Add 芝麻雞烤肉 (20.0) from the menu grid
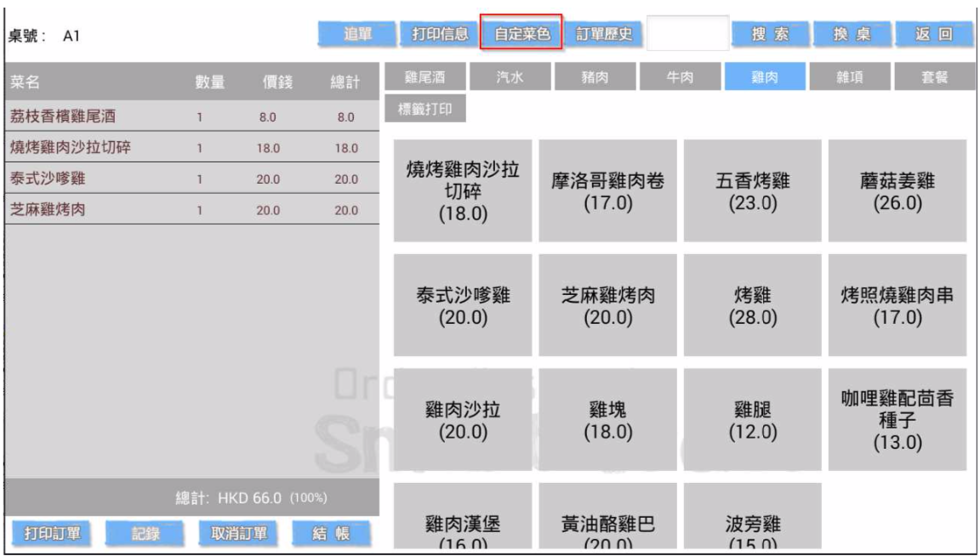This screenshot has width=980, height=556. tap(607, 305)
